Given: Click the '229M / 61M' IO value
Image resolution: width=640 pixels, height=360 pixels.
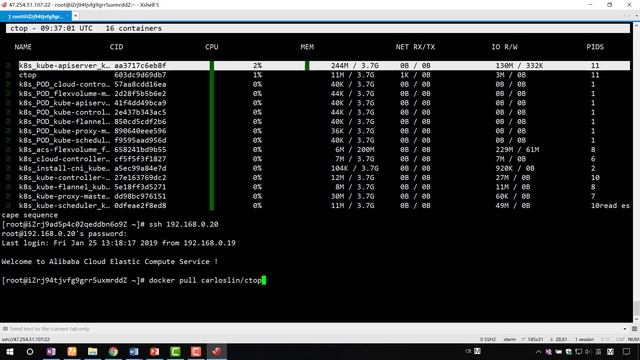Looking at the screenshot, I should click(517, 150).
